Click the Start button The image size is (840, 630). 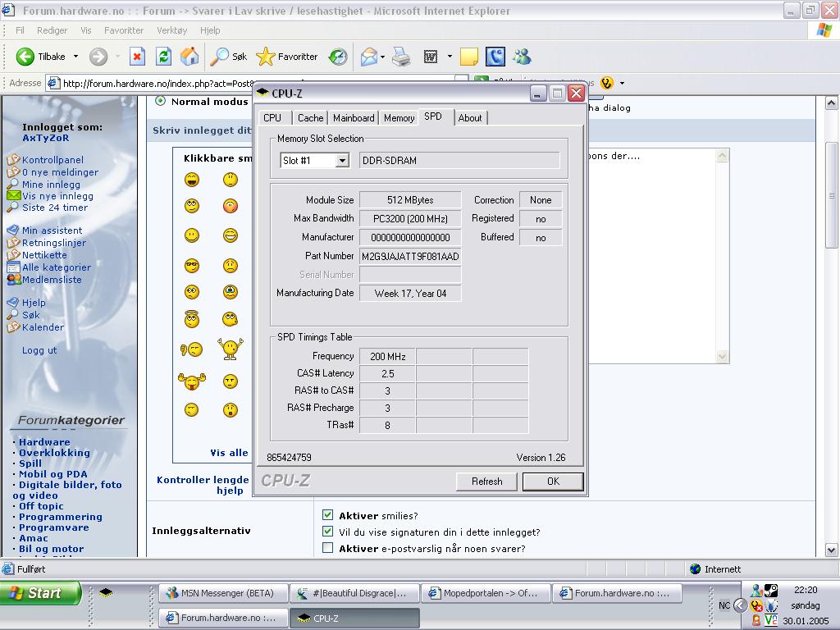(40, 593)
